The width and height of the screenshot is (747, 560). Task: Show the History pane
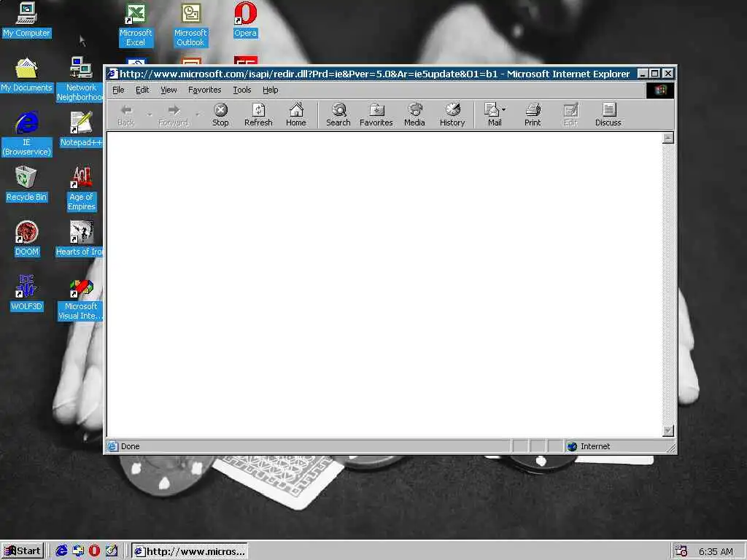452,114
